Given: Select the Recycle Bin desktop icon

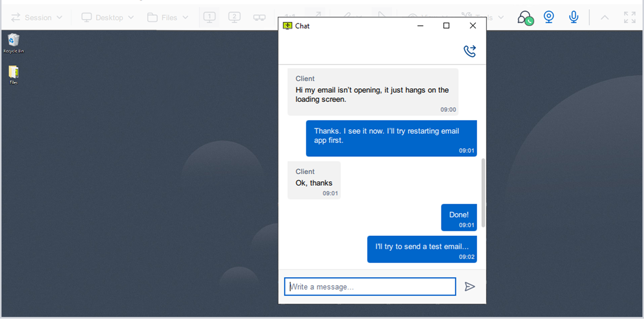Looking at the screenshot, I should coord(14,43).
